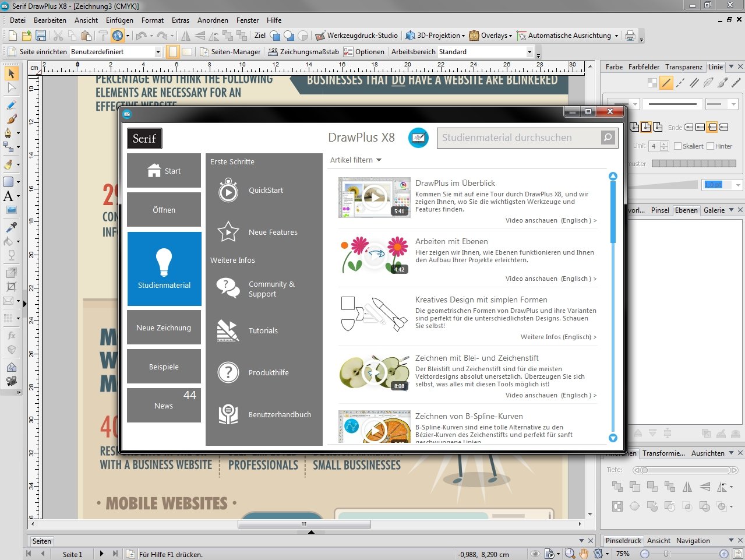Select the highlighted middle line join option
The image size is (745, 560).
click(x=646, y=127)
